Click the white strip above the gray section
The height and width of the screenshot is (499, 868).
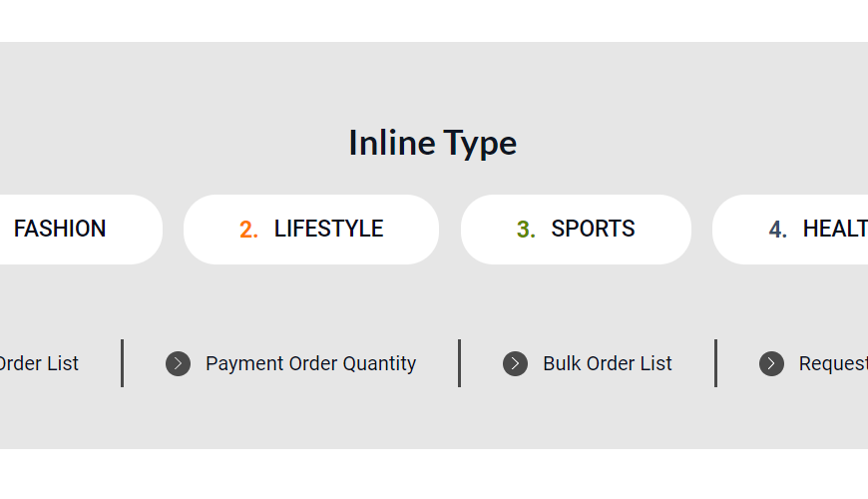[x=434, y=20]
